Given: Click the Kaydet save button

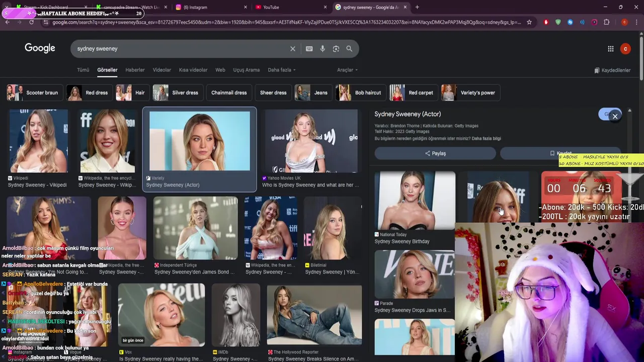Looking at the screenshot, I should 560,153.
